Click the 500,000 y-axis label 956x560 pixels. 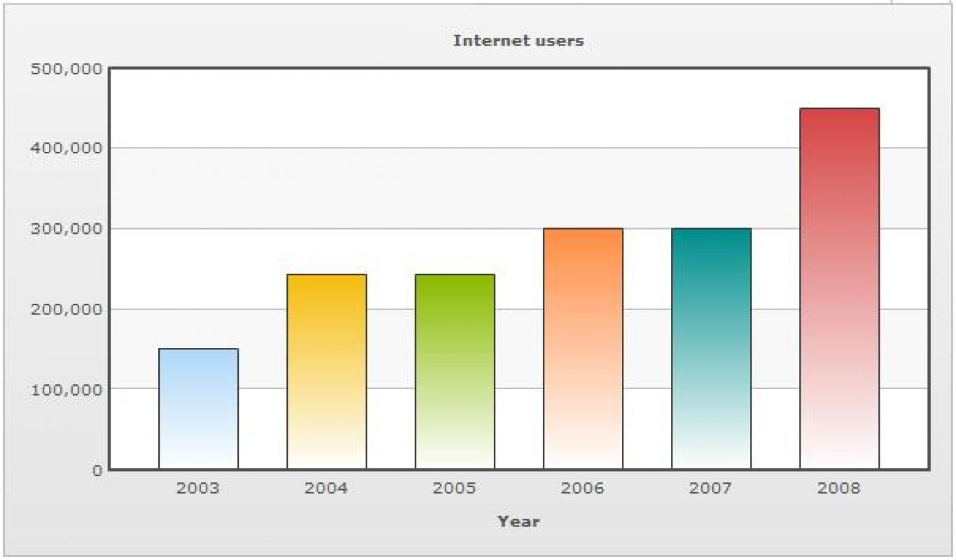[67, 69]
